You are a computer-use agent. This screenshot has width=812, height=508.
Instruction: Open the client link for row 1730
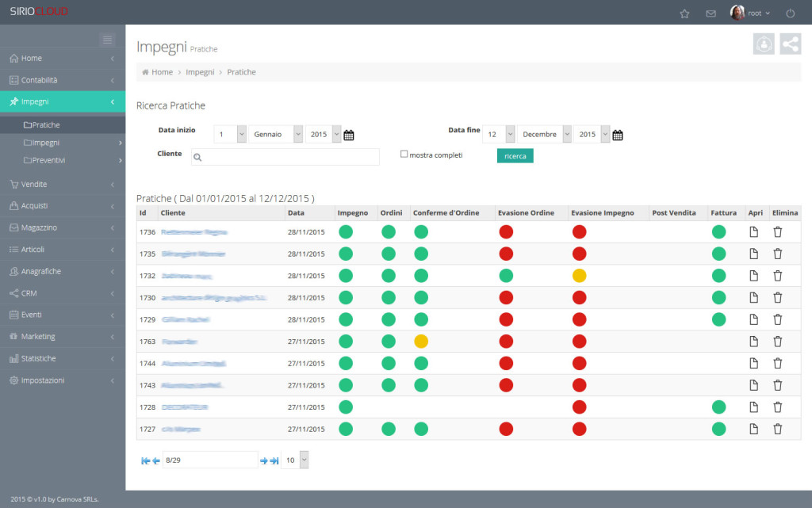pos(214,297)
